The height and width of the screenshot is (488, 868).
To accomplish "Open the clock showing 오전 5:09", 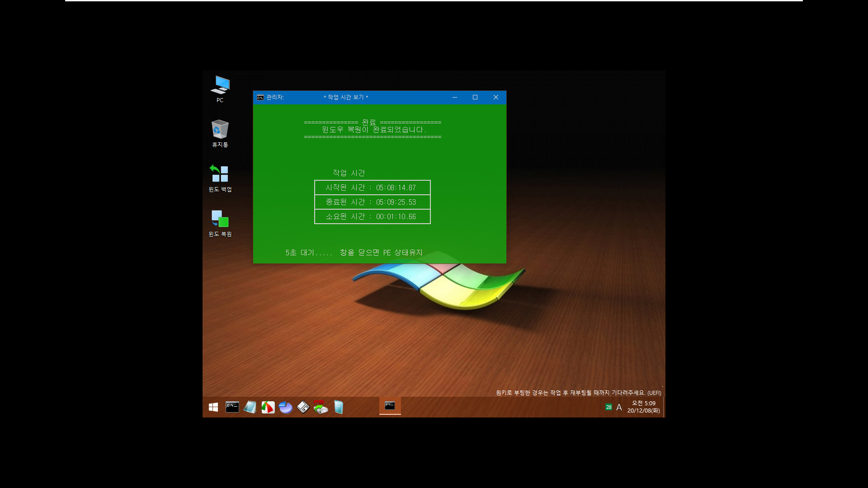I will click(x=643, y=407).
